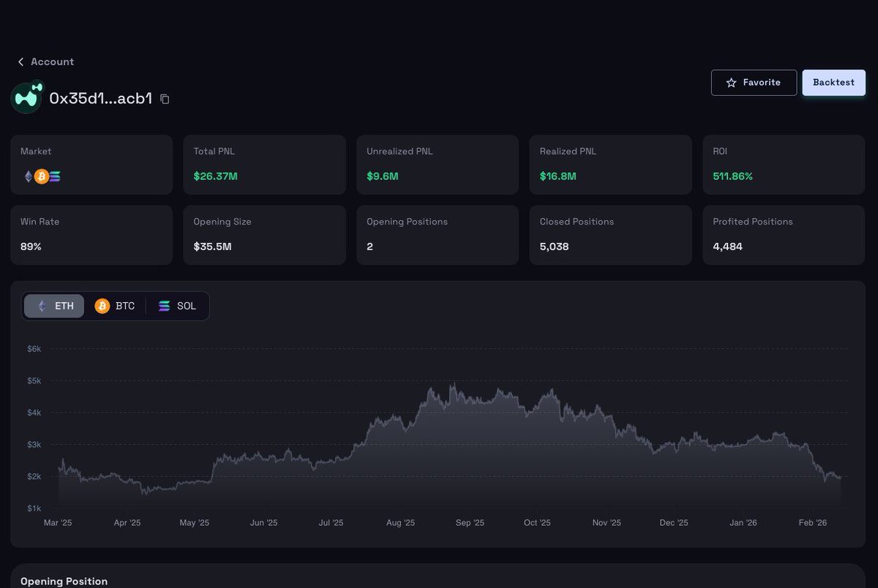Switch to the ETH chart tab
The height and width of the screenshot is (588, 878).
54,306
